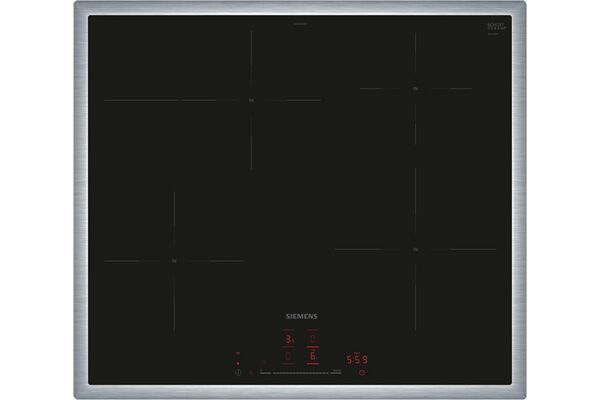Select the zone display showing 3
Viewport: 600px width, 400px height.
click(289, 339)
